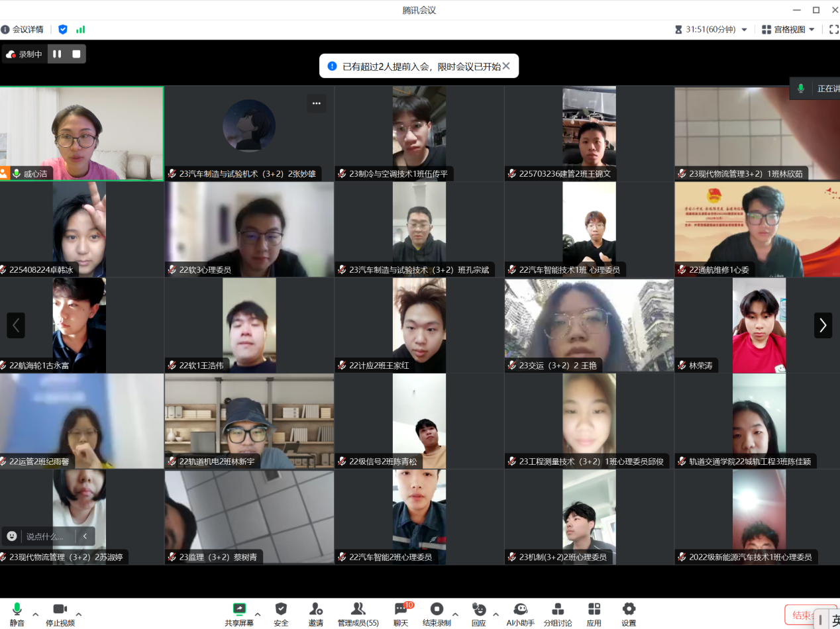Pause the cloud recording

[57, 54]
